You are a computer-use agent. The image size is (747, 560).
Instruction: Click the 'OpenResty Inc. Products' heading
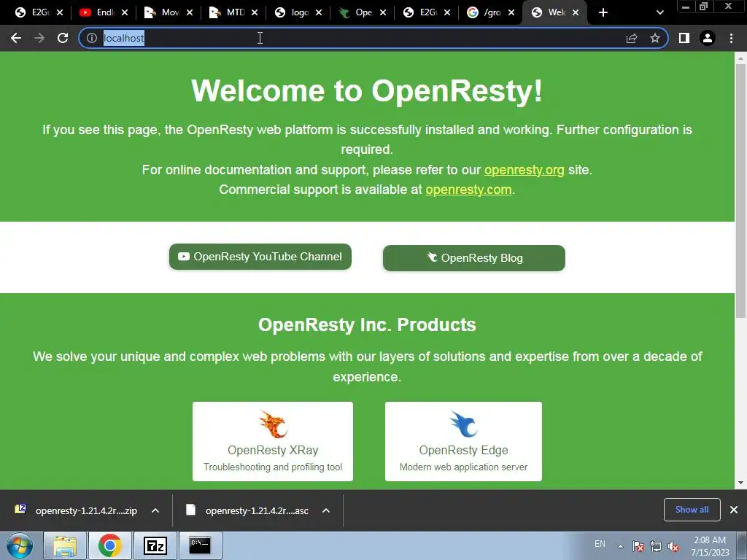click(x=367, y=324)
